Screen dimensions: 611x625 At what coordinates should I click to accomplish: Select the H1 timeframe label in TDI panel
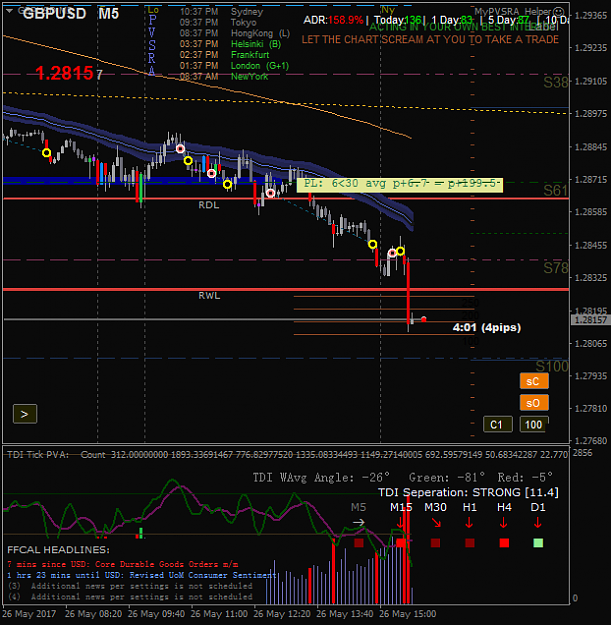[x=470, y=507]
